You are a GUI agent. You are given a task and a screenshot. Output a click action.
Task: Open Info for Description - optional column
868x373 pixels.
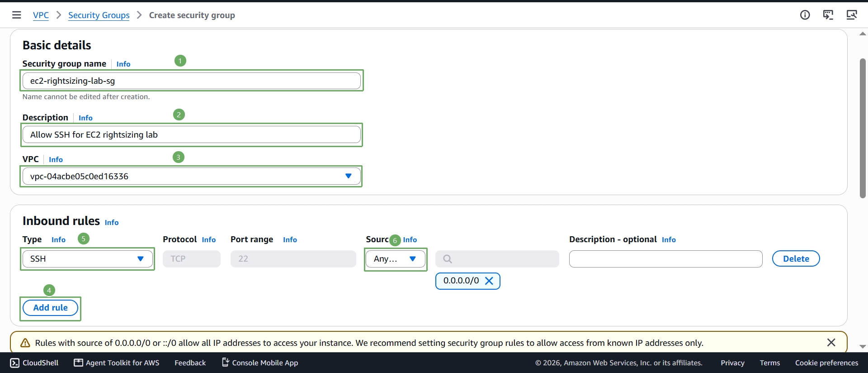pyautogui.click(x=669, y=239)
